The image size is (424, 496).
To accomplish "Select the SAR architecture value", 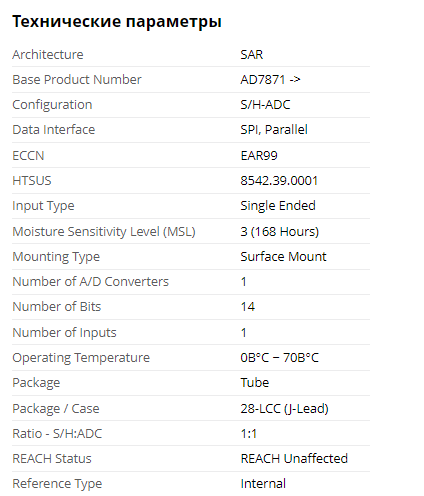I will (252, 55).
